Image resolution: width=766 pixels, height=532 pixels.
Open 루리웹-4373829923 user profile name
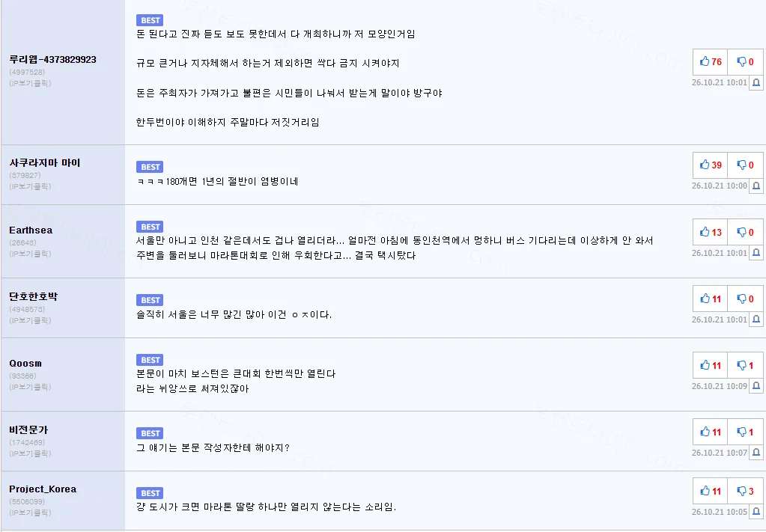pyautogui.click(x=52, y=60)
